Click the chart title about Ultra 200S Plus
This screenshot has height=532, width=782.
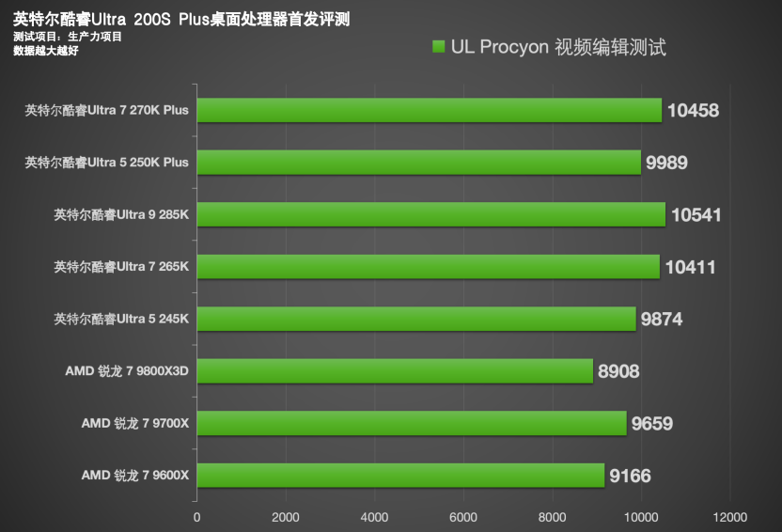(x=182, y=19)
